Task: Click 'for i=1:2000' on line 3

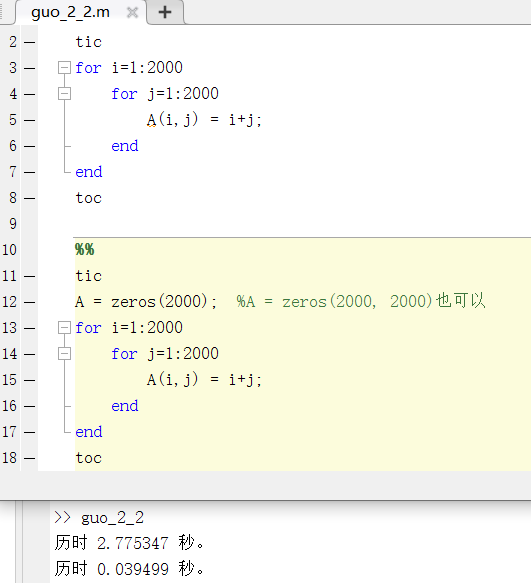Action: pos(129,68)
